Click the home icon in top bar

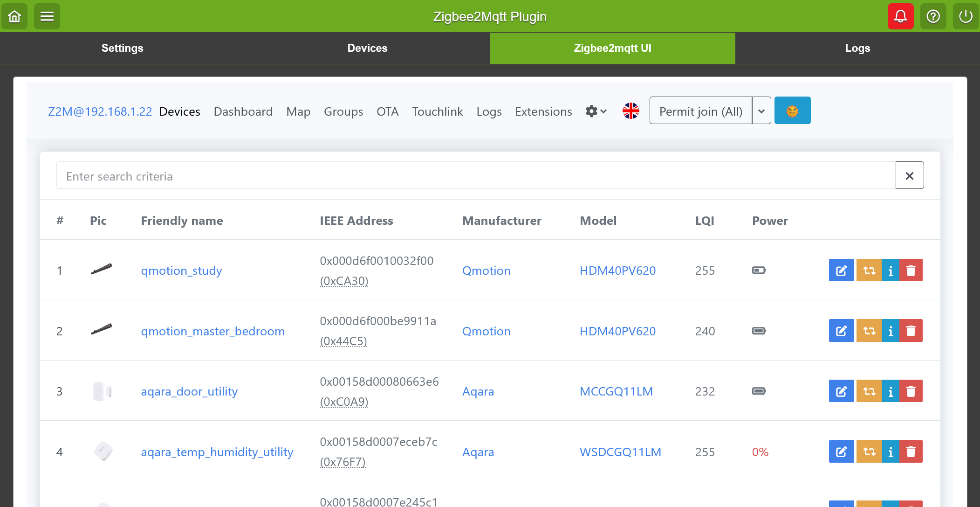14,16
